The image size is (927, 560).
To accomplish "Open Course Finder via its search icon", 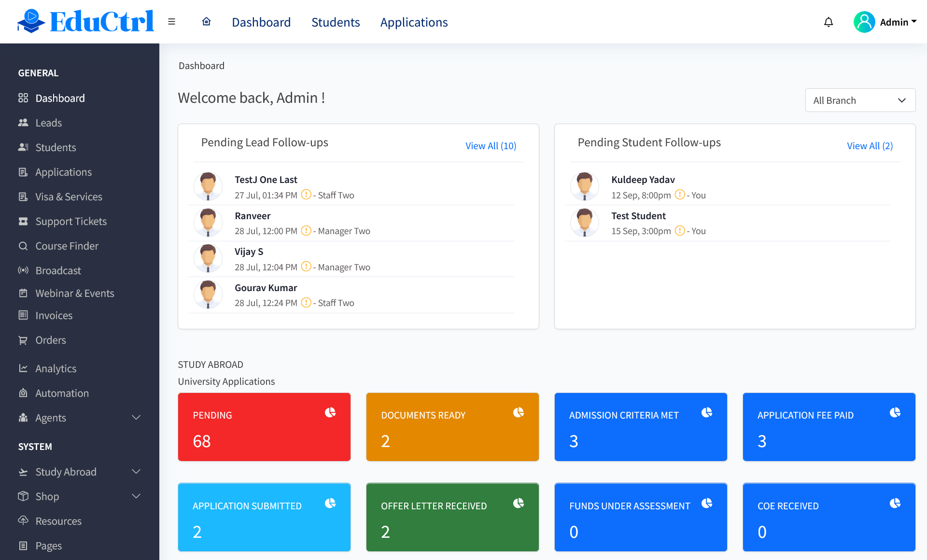I will coord(23,246).
